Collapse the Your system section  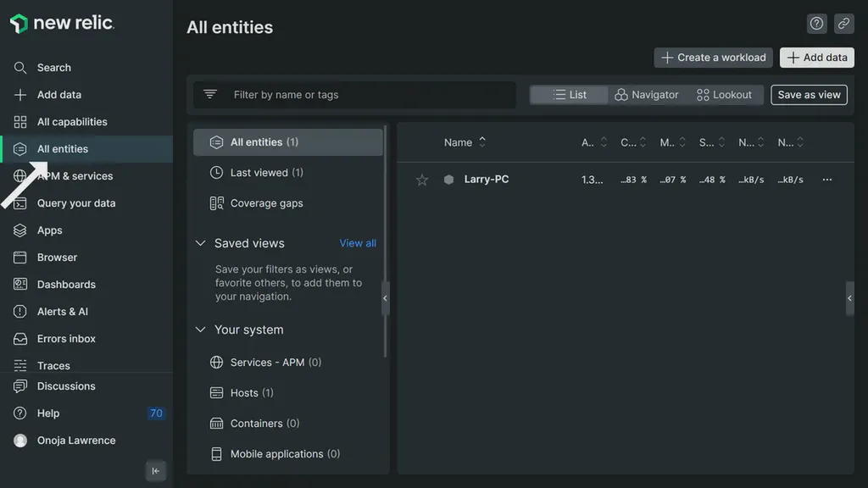200,330
